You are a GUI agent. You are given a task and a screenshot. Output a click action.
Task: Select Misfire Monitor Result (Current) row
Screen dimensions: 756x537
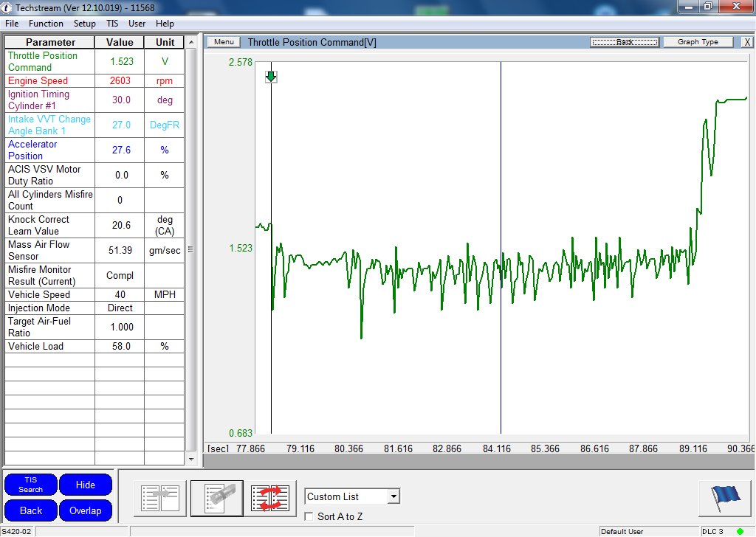click(94, 275)
